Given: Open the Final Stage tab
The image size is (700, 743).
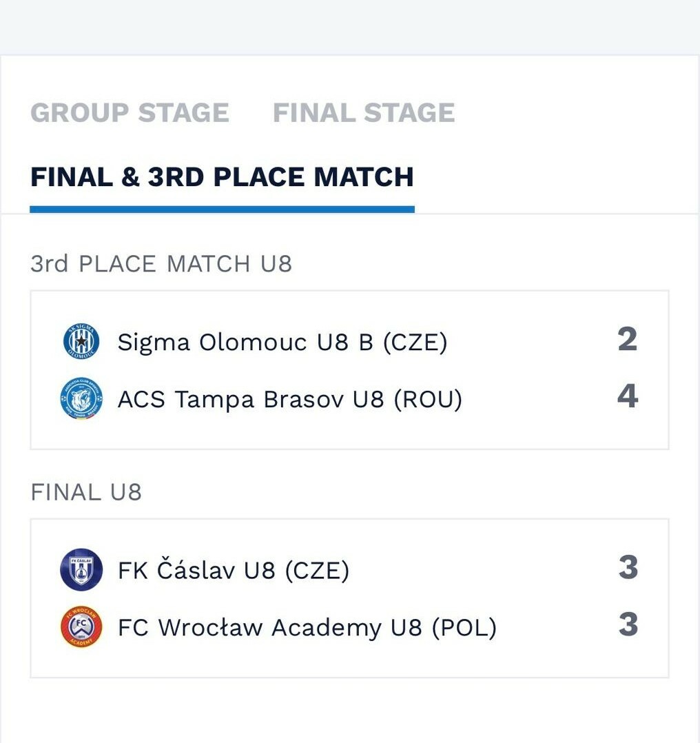Looking at the screenshot, I should click(364, 113).
